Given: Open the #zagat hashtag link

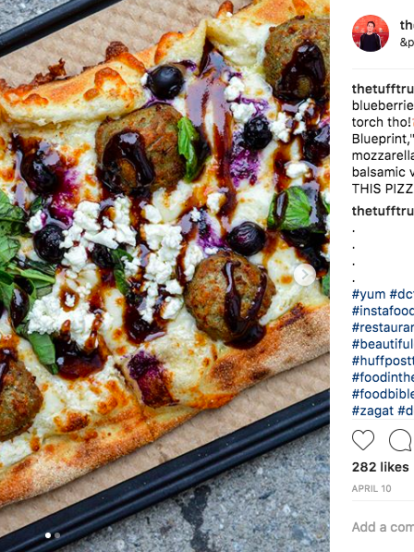Looking at the screenshot, I should pos(373,411).
